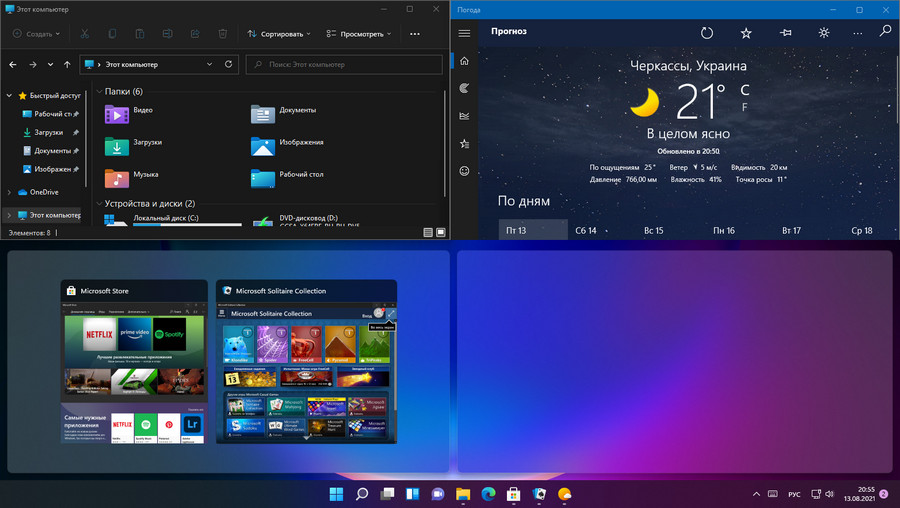
Task: Open the Рабочий стол folder
Action: pyautogui.click(x=287, y=178)
